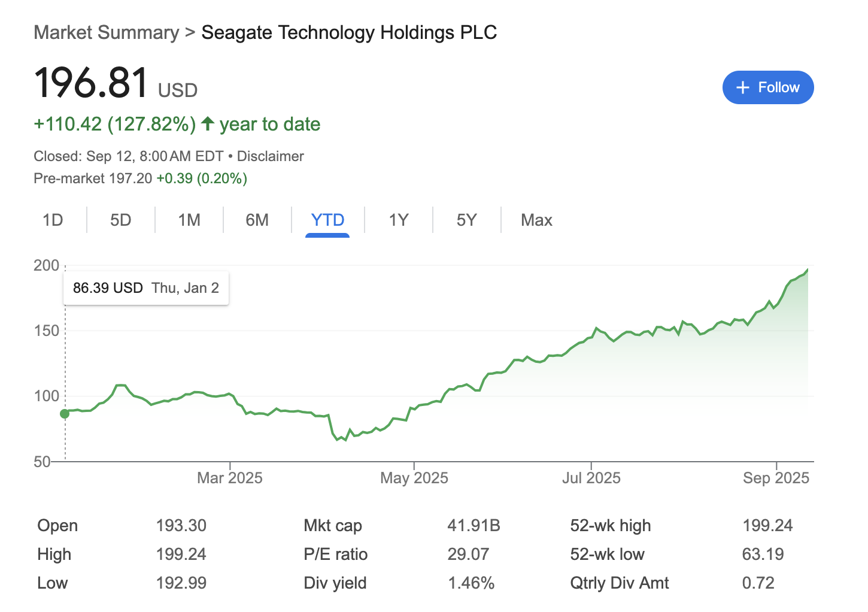The height and width of the screenshot is (612, 868).
Task: Click the Mkt cap value 41.91B
Action: pyautogui.click(x=474, y=526)
